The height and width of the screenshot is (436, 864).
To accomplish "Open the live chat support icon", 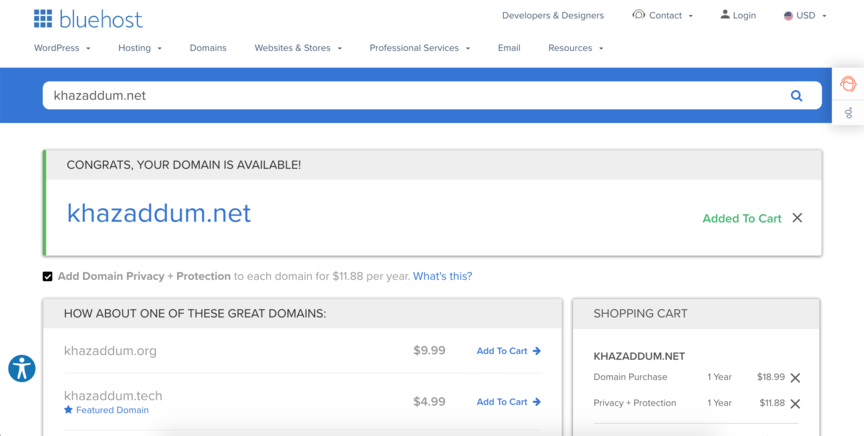I will [x=848, y=84].
